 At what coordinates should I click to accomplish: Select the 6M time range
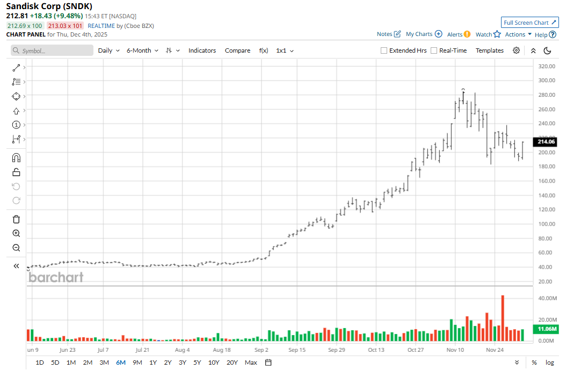click(121, 363)
